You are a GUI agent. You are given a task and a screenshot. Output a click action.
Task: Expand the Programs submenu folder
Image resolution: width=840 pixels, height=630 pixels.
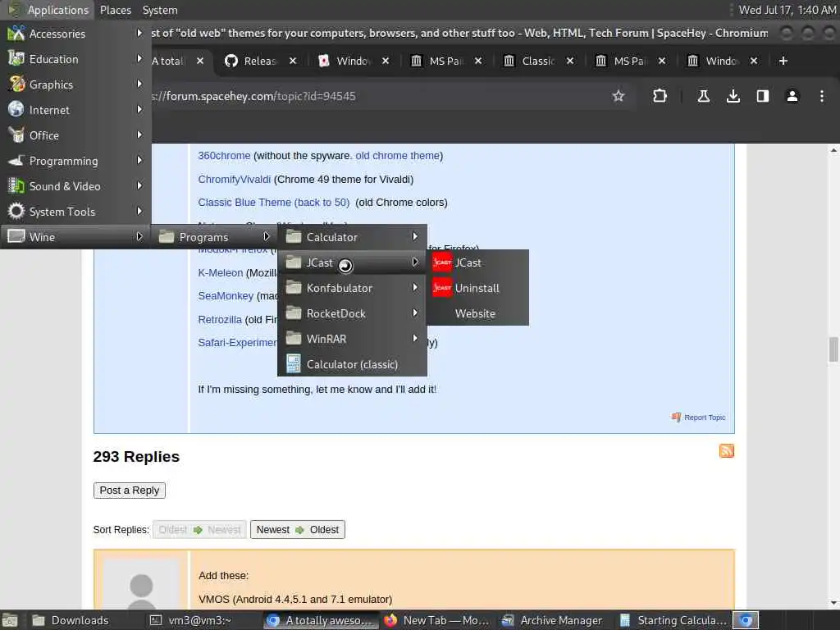click(215, 237)
